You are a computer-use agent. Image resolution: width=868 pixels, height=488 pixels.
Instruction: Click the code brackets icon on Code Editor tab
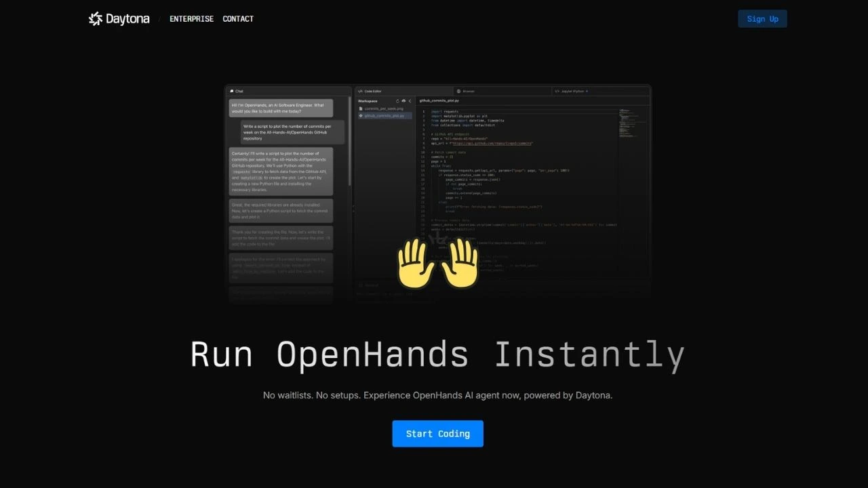click(x=360, y=91)
